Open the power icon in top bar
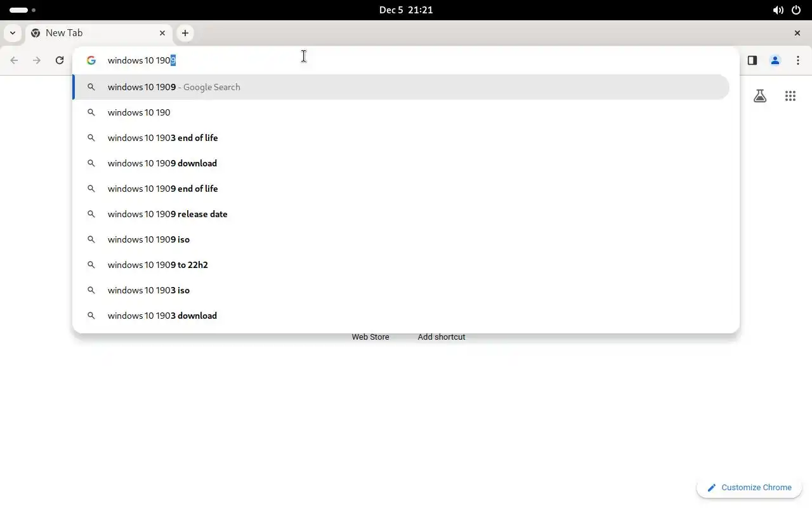 click(x=796, y=10)
